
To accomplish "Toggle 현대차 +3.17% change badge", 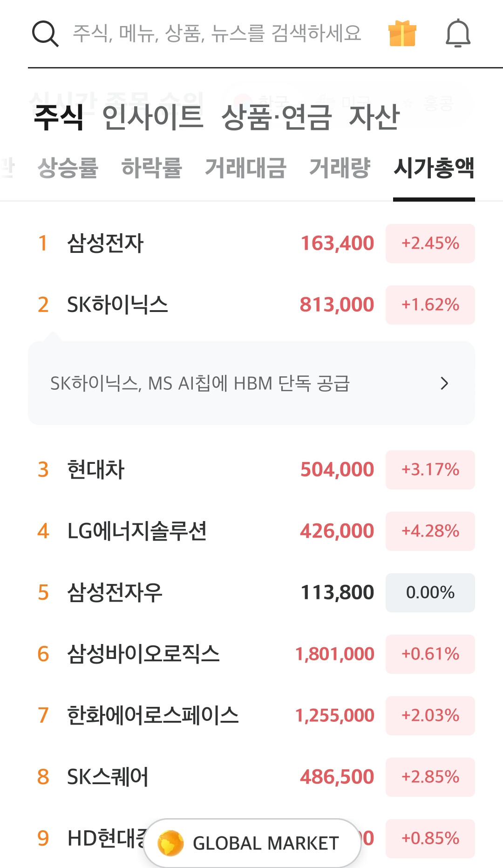I will 430,469.
